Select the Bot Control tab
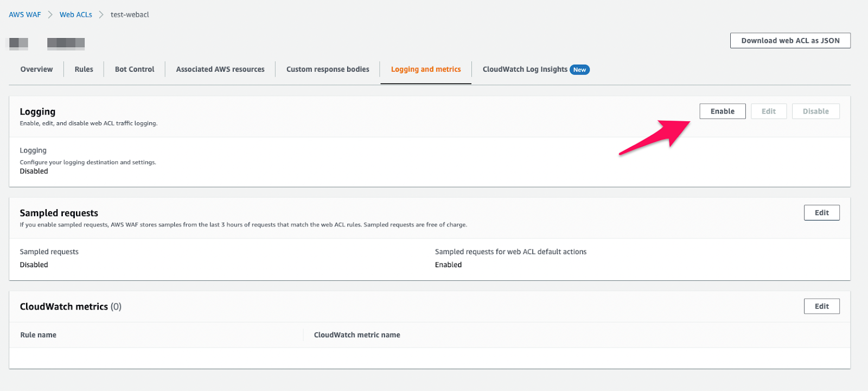868x391 pixels. [135, 70]
